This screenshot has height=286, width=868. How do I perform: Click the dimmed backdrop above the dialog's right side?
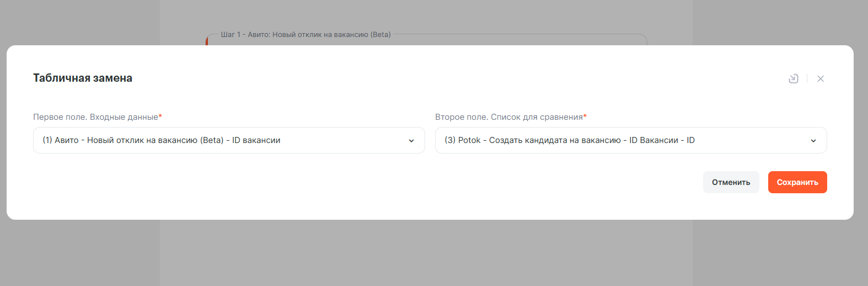[772, 22]
